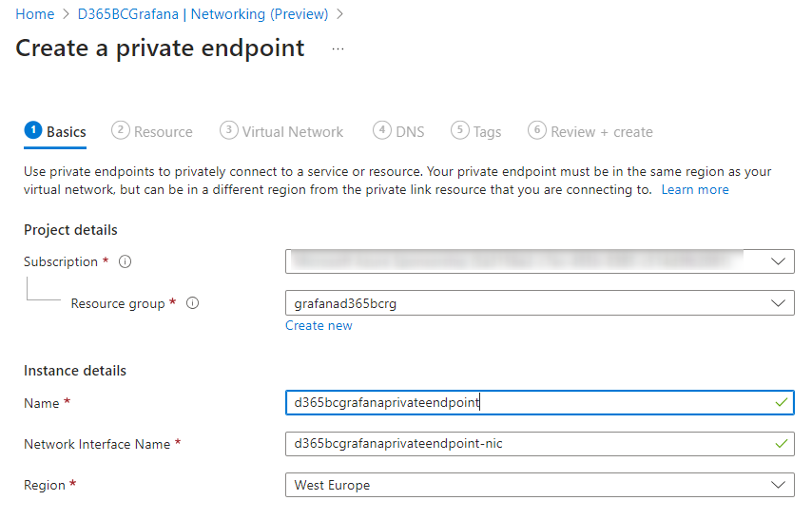Click the Subscription info icon
Screen dimensions: 812x520
126,262
